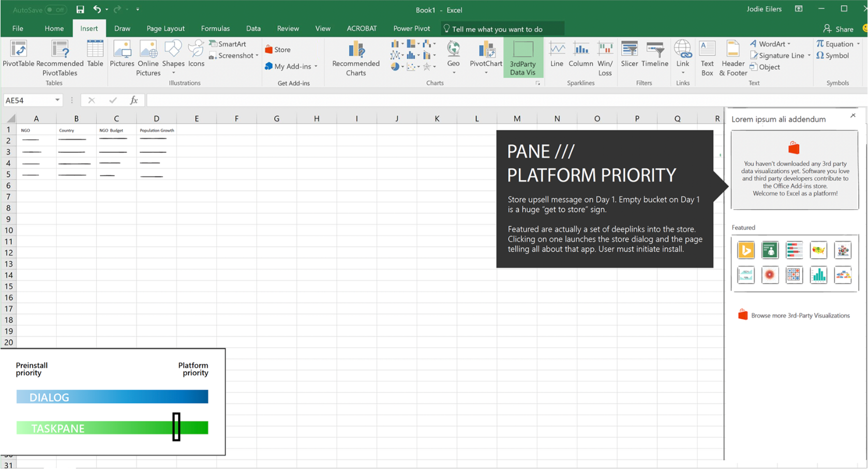The width and height of the screenshot is (868, 470).
Task: Insert a Timeline filter
Action: pyautogui.click(x=655, y=54)
